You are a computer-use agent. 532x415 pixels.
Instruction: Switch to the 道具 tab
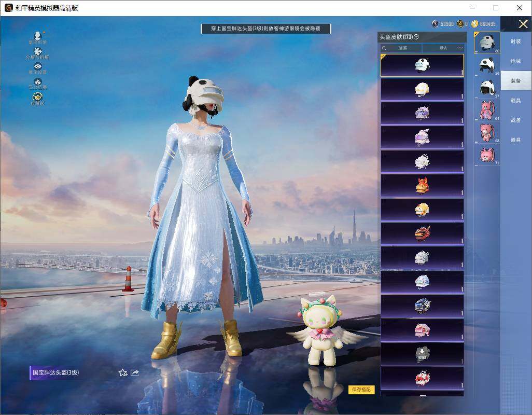(516, 140)
